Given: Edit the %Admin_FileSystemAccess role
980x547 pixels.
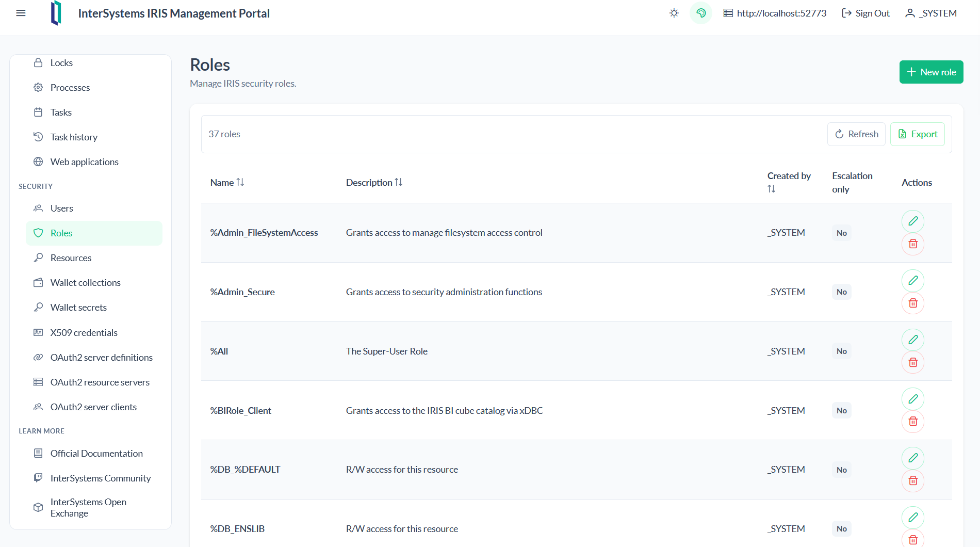Looking at the screenshot, I should tap(912, 221).
